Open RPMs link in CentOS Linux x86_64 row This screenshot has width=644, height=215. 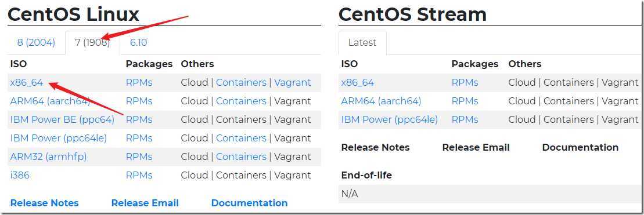click(x=139, y=83)
